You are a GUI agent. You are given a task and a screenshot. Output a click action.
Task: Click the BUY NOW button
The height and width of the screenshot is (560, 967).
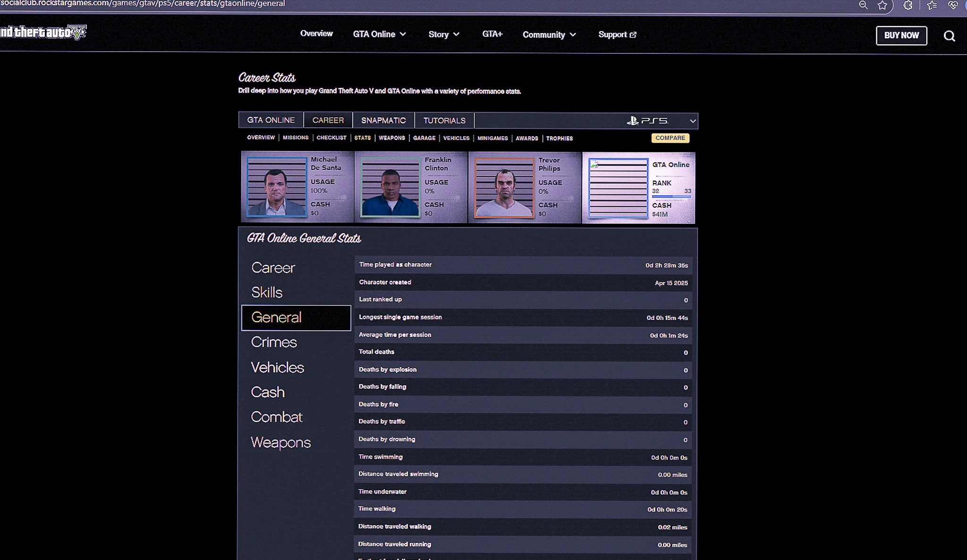[x=901, y=35]
